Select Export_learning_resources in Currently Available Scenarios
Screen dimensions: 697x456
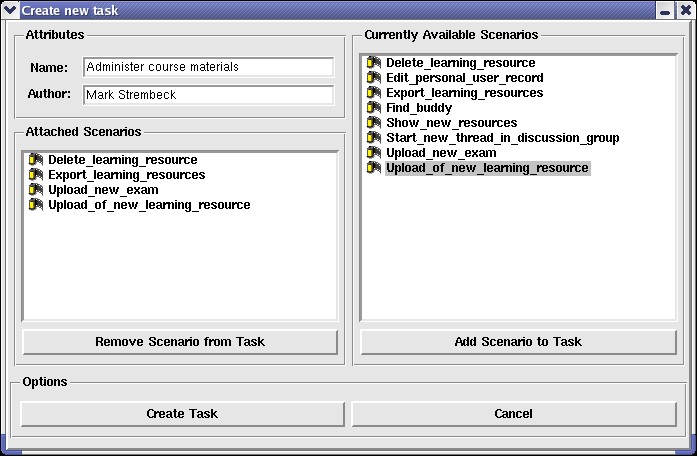click(465, 93)
